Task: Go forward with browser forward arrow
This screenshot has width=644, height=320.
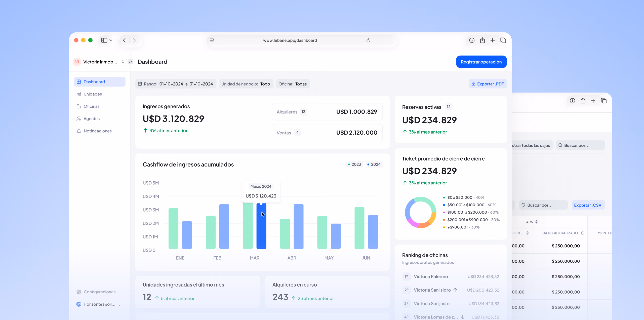Action: tap(134, 40)
